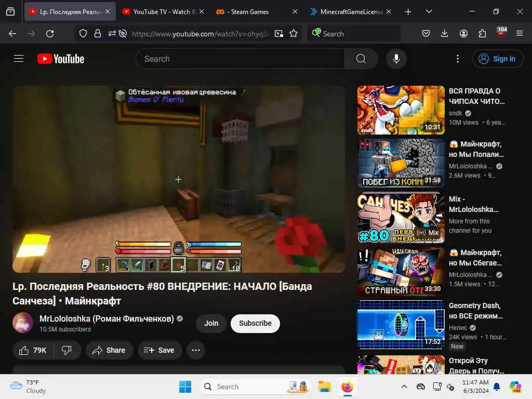Viewport: 532px width, 399px height.
Task: Open the Firefox account icon
Action: (463, 33)
